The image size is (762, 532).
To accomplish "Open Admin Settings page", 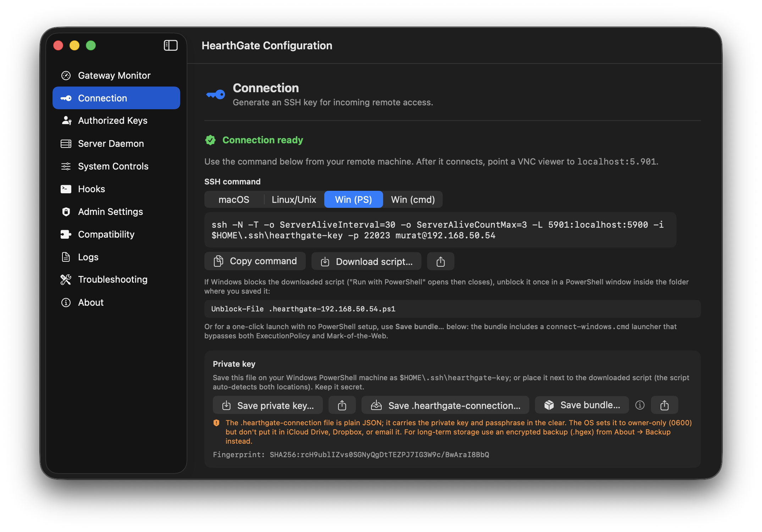I will (x=116, y=211).
